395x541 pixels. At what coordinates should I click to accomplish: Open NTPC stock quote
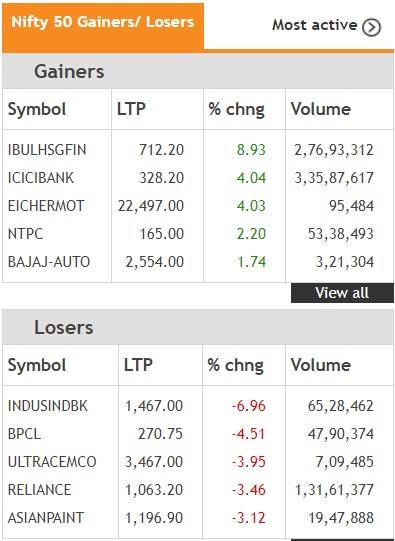point(25,234)
